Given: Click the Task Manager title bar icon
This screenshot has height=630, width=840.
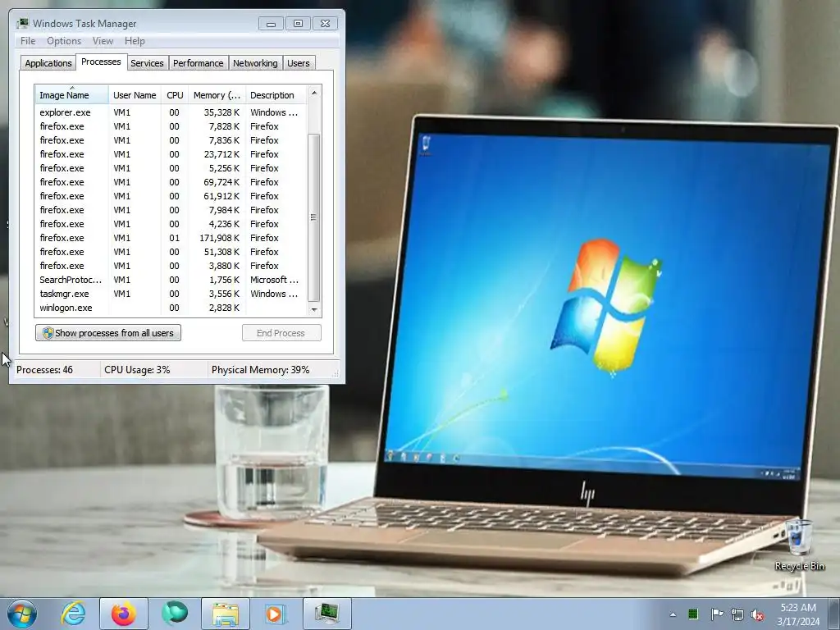Looking at the screenshot, I should [x=22, y=23].
